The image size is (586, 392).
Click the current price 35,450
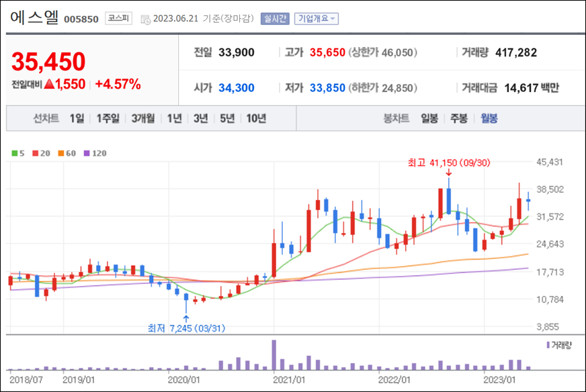[48, 61]
